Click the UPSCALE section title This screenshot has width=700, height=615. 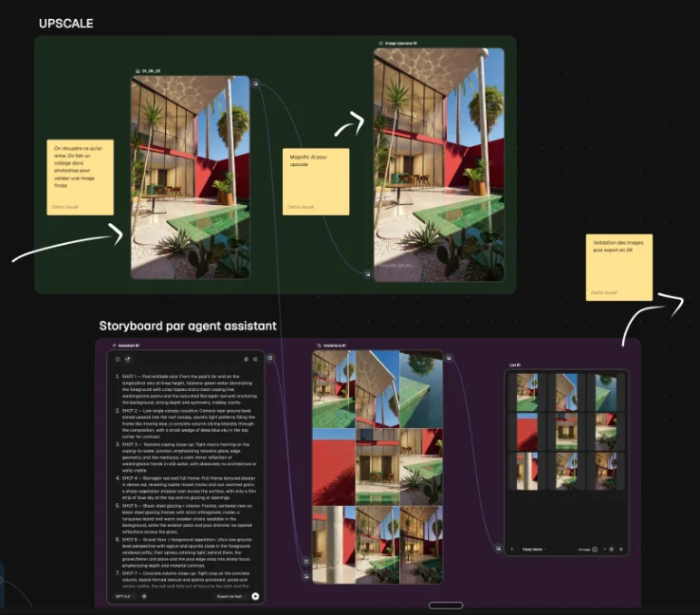click(66, 23)
